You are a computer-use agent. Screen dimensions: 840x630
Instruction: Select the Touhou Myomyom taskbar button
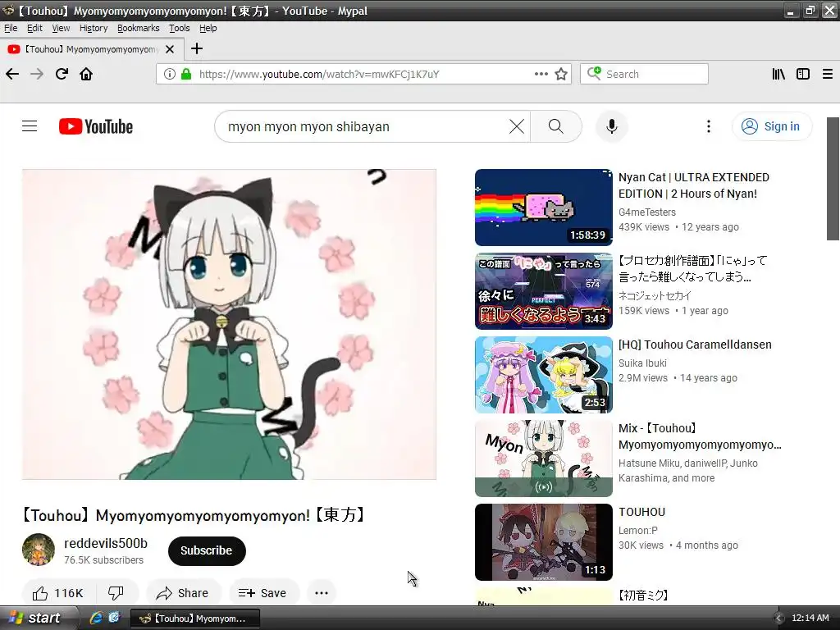coord(195,619)
